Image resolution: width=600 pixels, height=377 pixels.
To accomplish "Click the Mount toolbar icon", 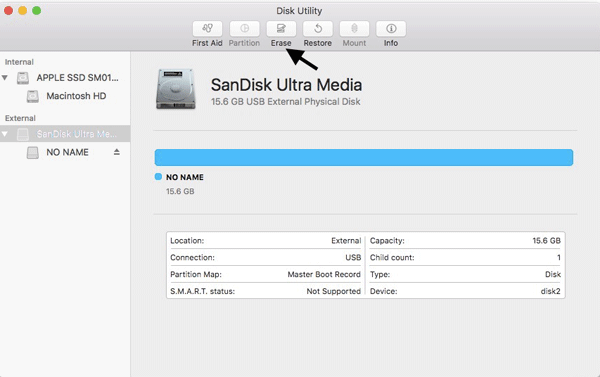I will click(354, 28).
